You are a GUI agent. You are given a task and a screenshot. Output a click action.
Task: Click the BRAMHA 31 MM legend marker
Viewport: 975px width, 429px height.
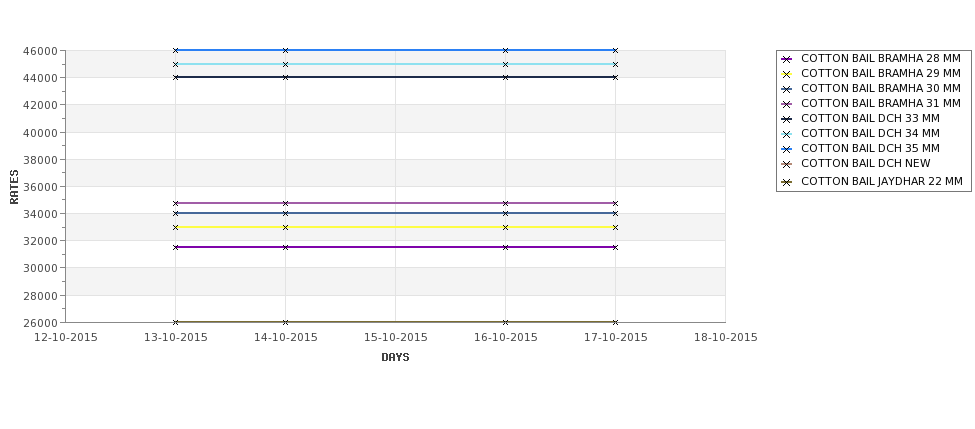point(786,104)
